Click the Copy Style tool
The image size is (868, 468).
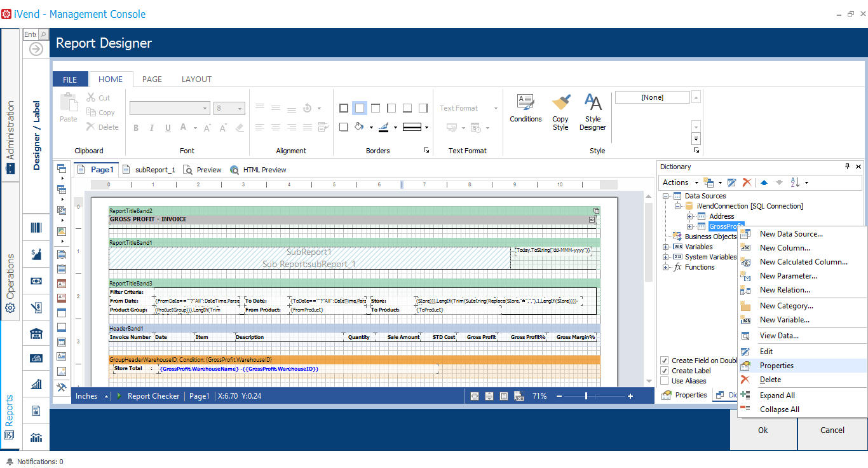[560, 112]
